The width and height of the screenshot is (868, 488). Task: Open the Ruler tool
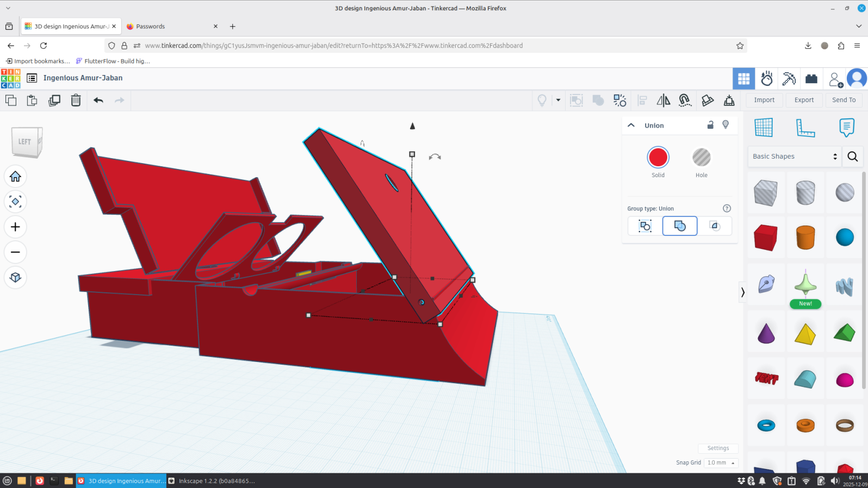coord(805,128)
